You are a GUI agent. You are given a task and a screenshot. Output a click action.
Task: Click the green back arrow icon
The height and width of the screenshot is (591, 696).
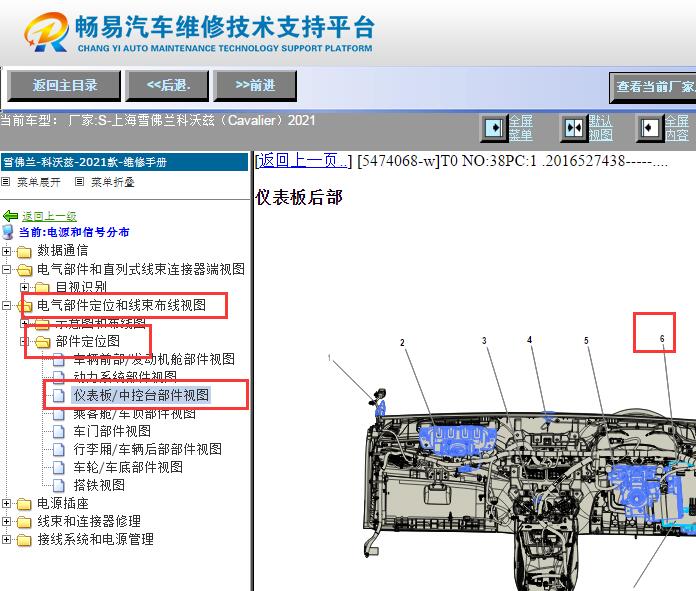click(x=10, y=216)
